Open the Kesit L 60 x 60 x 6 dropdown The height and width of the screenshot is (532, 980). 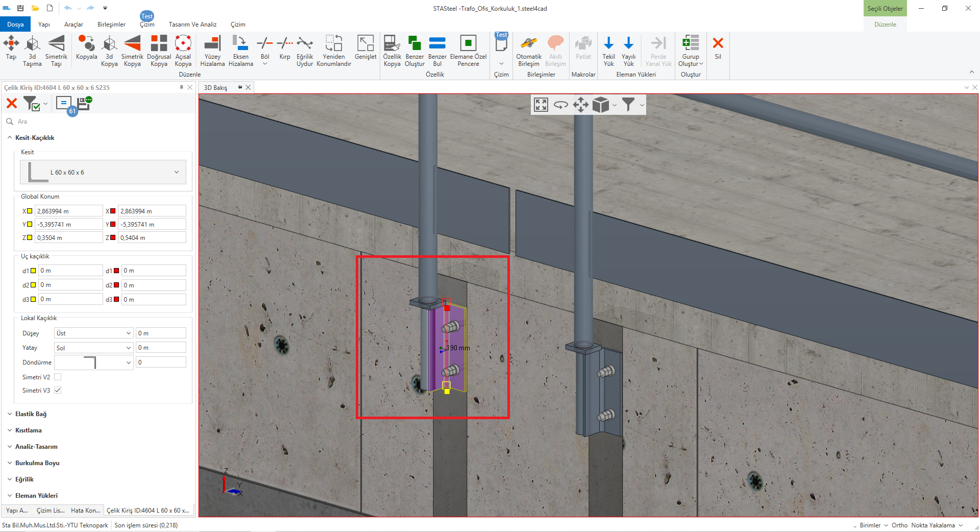(103, 172)
